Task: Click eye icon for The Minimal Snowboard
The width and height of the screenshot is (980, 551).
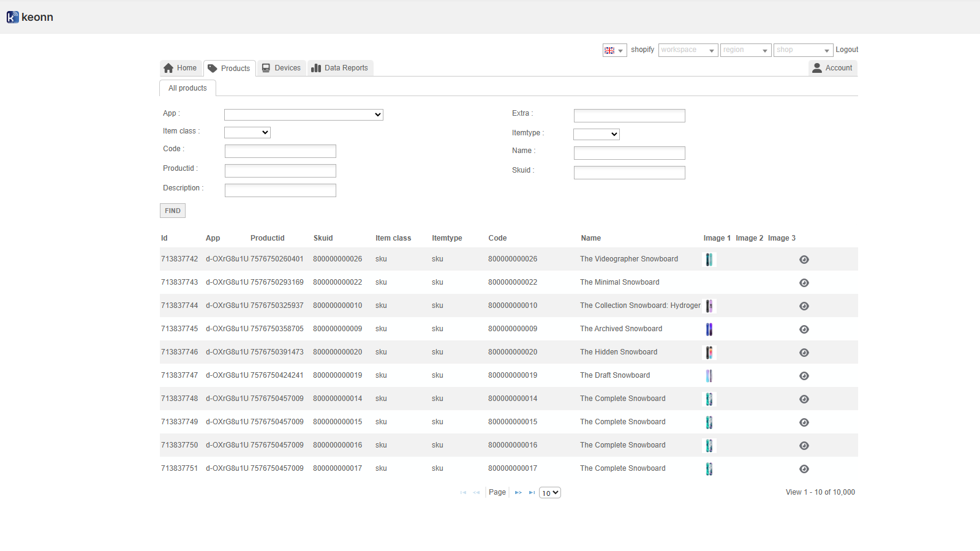Action: 804,283
